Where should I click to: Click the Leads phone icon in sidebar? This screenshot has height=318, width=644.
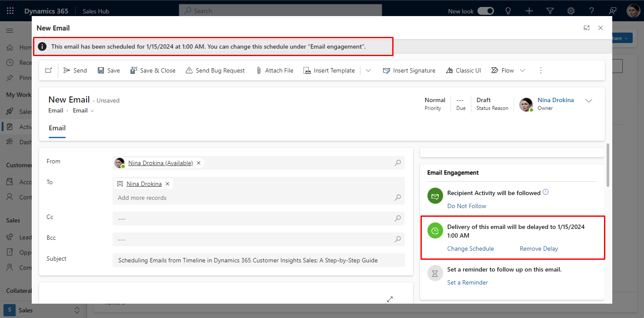pyautogui.click(x=10, y=237)
